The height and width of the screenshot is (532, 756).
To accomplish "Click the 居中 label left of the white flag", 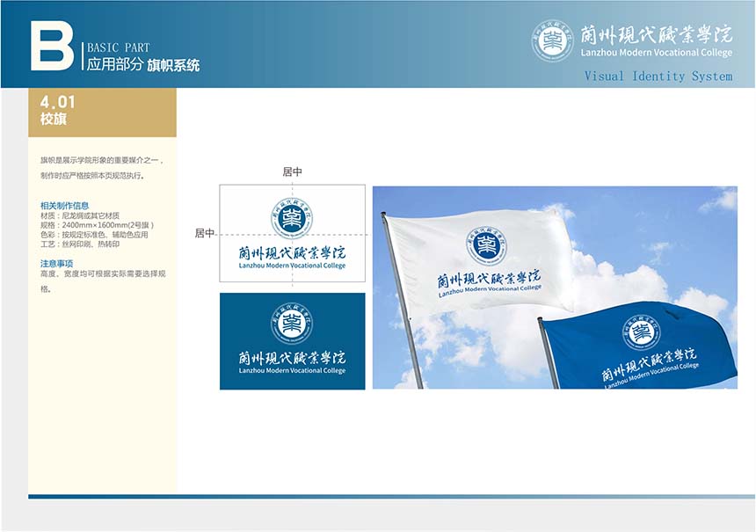I will [x=204, y=233].
